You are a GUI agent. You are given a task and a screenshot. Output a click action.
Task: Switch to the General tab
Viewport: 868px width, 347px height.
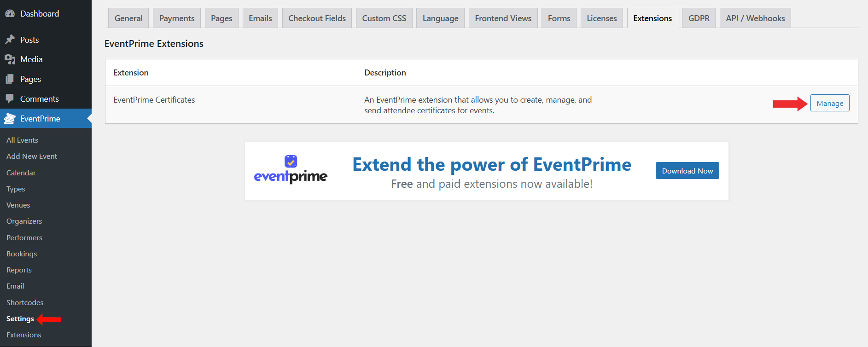click(128, 18)
